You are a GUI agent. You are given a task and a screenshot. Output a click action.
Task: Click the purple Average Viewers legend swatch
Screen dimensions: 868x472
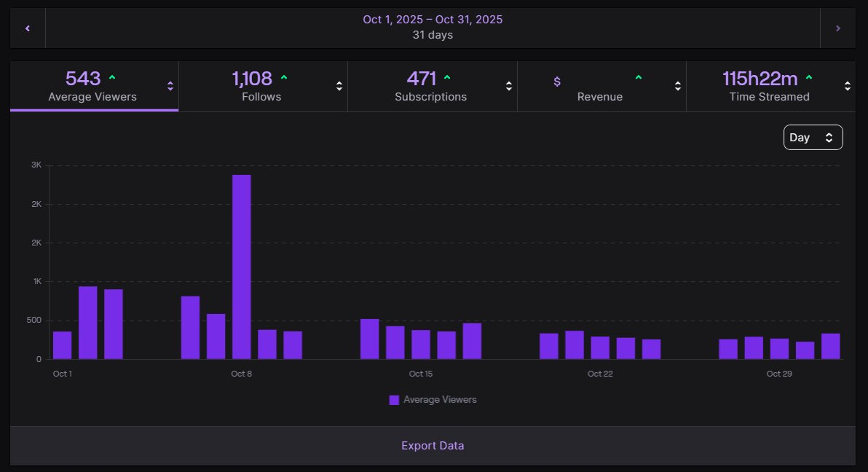click(394, 400)
